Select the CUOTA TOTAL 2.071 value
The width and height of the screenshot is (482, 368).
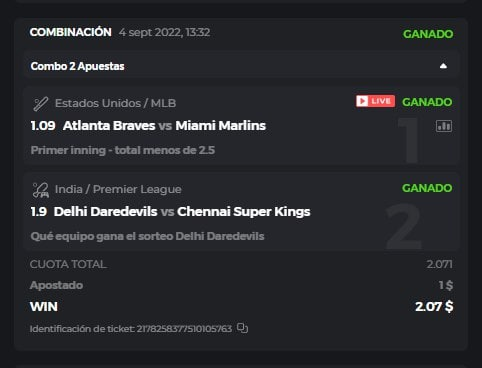coord(439,264)
